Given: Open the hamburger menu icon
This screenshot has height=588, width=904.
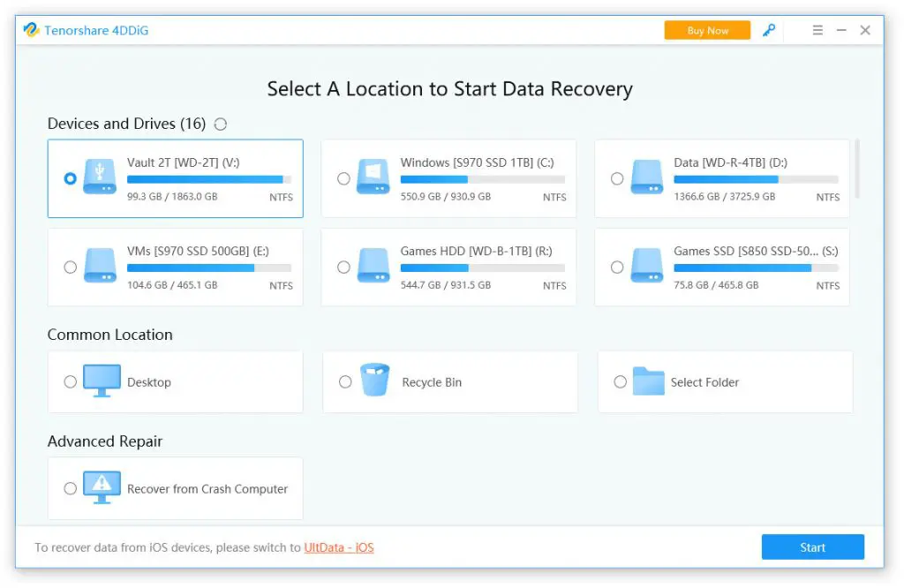Looking at the screenshot, I should [817, 30].
